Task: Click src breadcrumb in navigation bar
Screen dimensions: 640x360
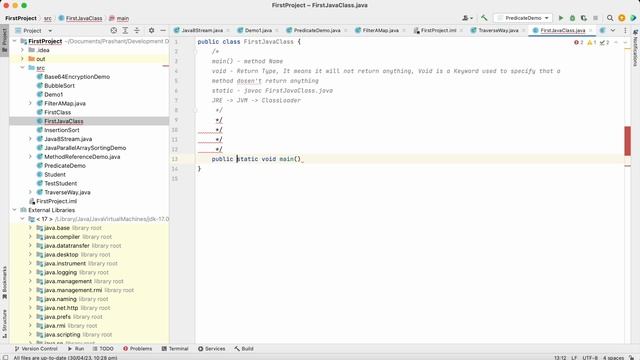Action: 48,18
